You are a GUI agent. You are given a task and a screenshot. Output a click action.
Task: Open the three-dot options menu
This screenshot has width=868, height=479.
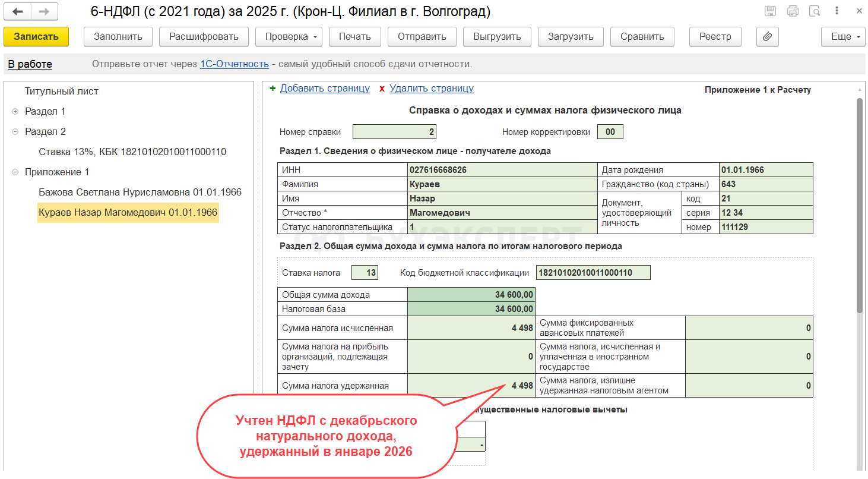tap(837, 11)
